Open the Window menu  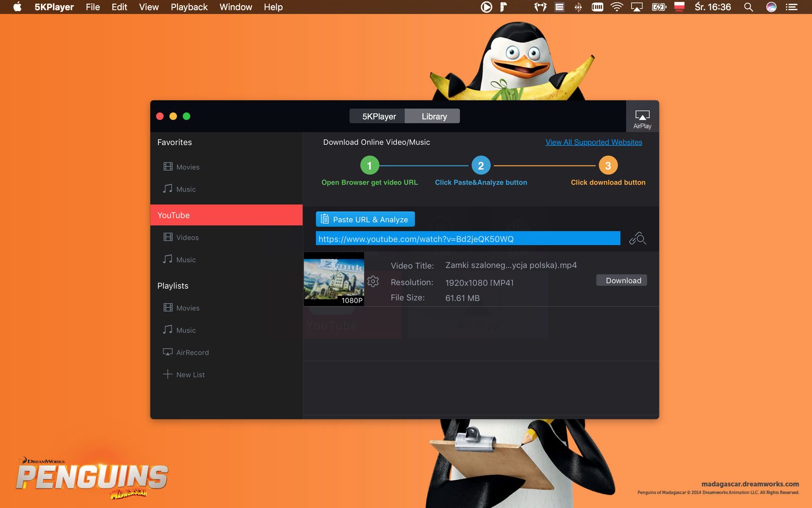pos(236,7)
